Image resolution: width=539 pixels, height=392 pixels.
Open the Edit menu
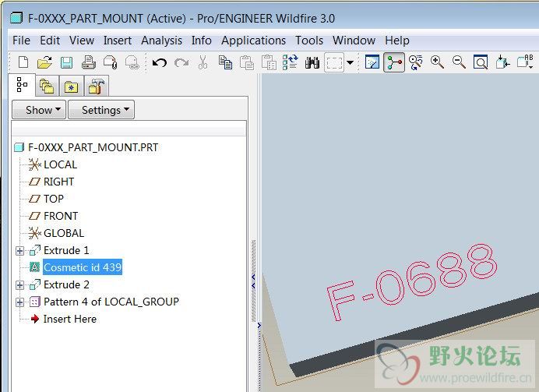[x=50, y=41]
